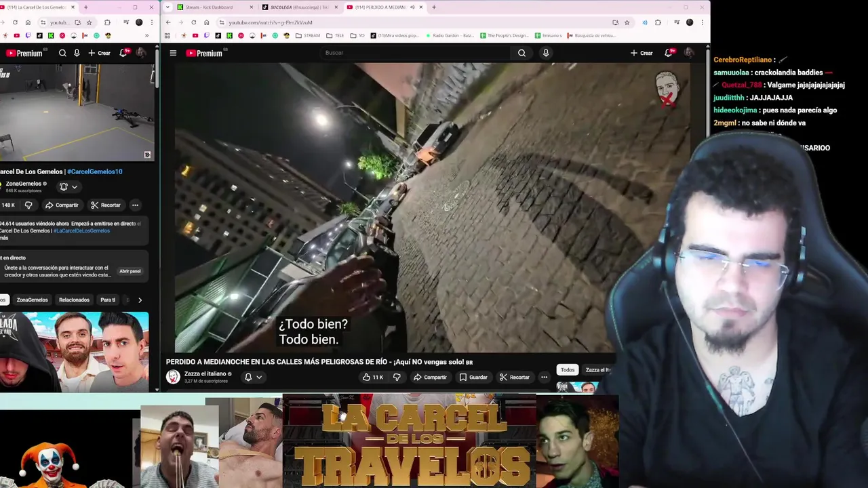The image size is (868, 488).
Task: Click Zazza el italiano channel avatar
Action: tap(173, 377)
